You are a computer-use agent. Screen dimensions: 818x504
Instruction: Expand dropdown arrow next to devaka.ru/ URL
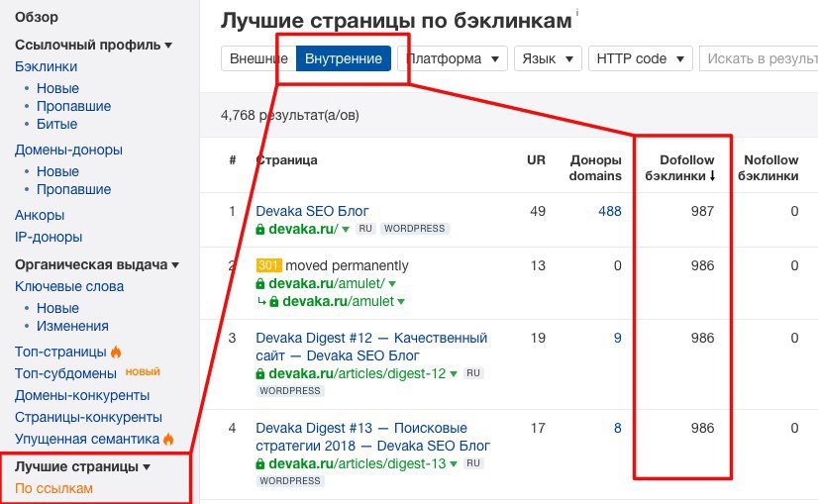pos(346,230)
